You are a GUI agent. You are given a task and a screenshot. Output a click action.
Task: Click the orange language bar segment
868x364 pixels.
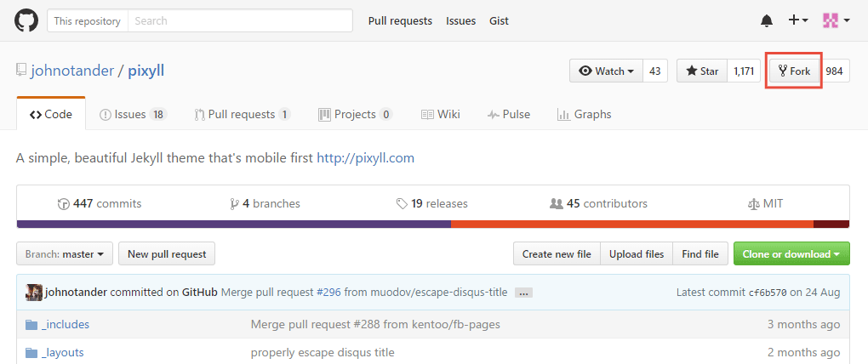point(632,224)
